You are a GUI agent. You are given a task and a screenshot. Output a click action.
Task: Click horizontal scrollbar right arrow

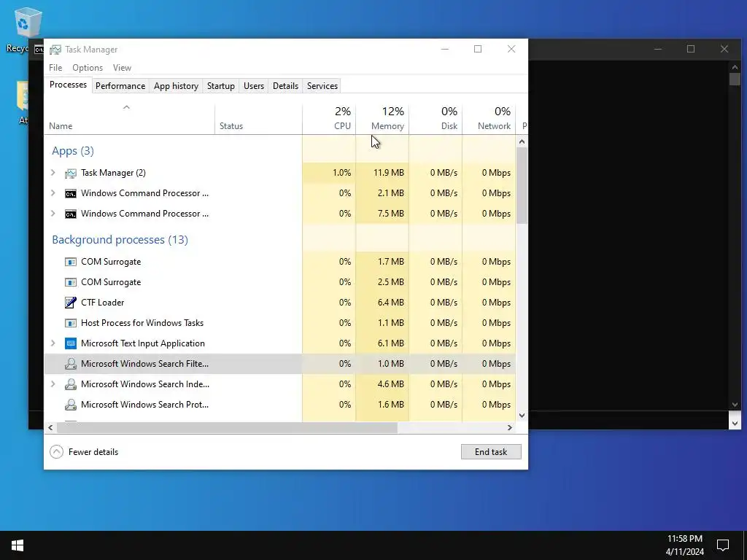(x=510, y=427)
